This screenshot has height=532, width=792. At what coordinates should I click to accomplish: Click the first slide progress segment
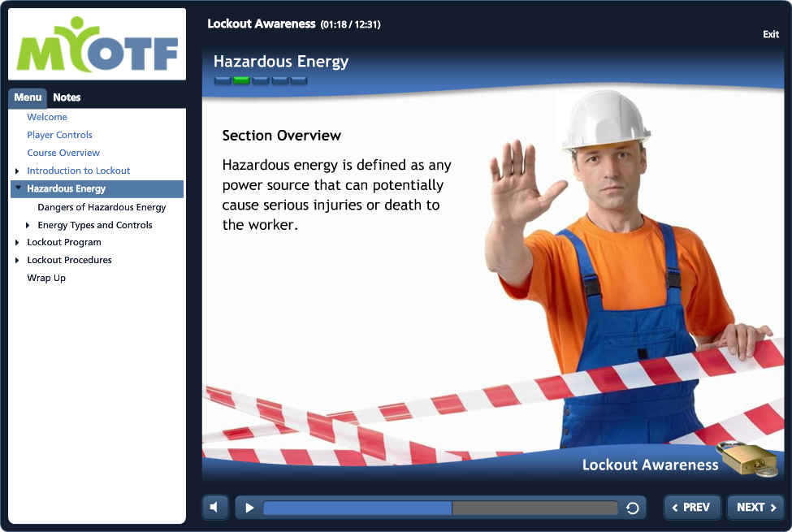(223, 80)
